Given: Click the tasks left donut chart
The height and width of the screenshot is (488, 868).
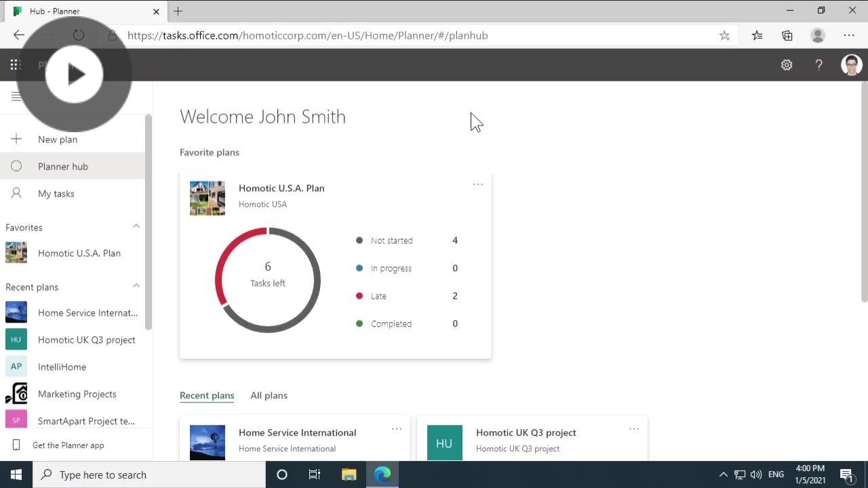Looking at the screenshot, I should click(268, 280).
